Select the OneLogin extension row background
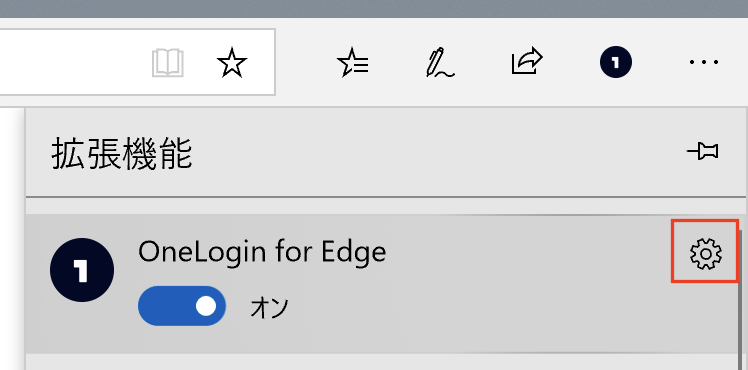The height and width of the screenshot is (370, 748). (382, 284)
